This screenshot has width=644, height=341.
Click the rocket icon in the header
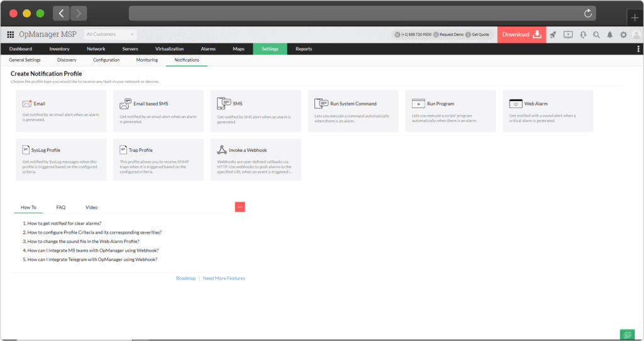(553, 35)
